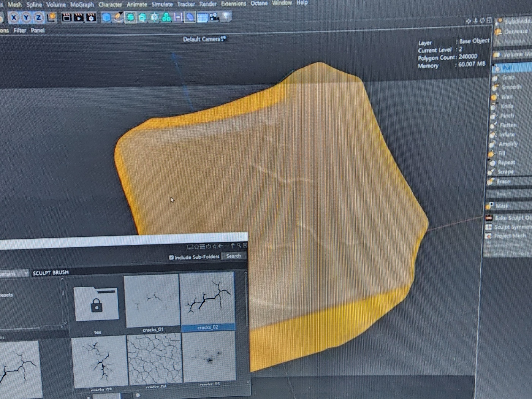Open the Animate menu

137,5
